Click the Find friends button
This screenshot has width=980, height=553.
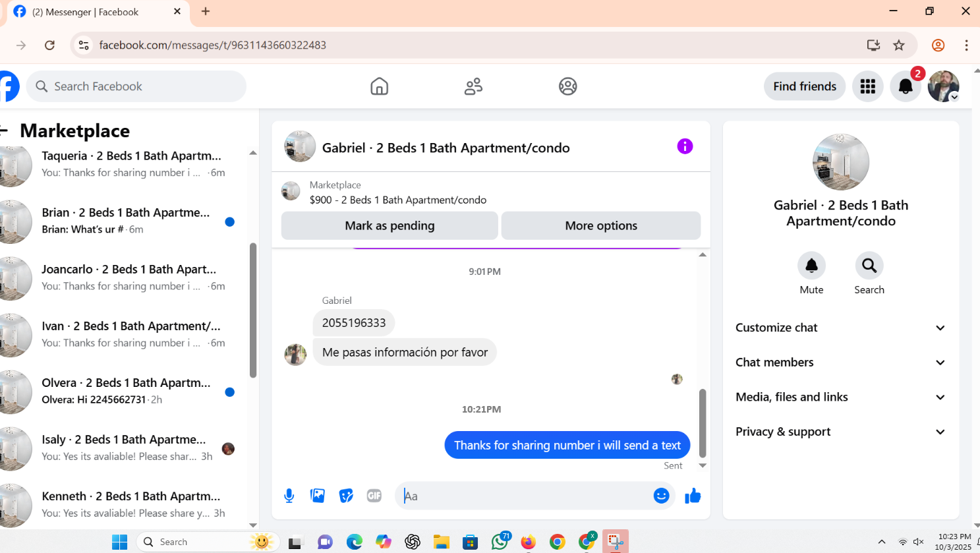click(x=805, y=86)
